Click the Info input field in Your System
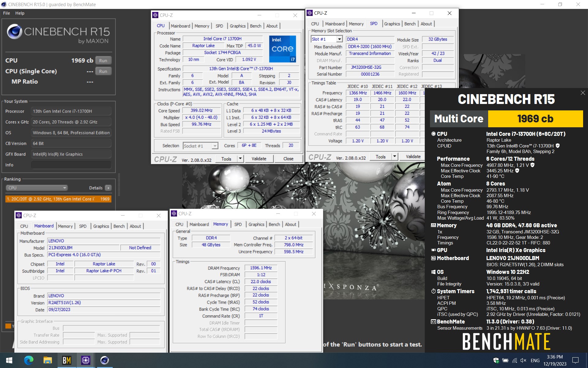 coord(71,165)
